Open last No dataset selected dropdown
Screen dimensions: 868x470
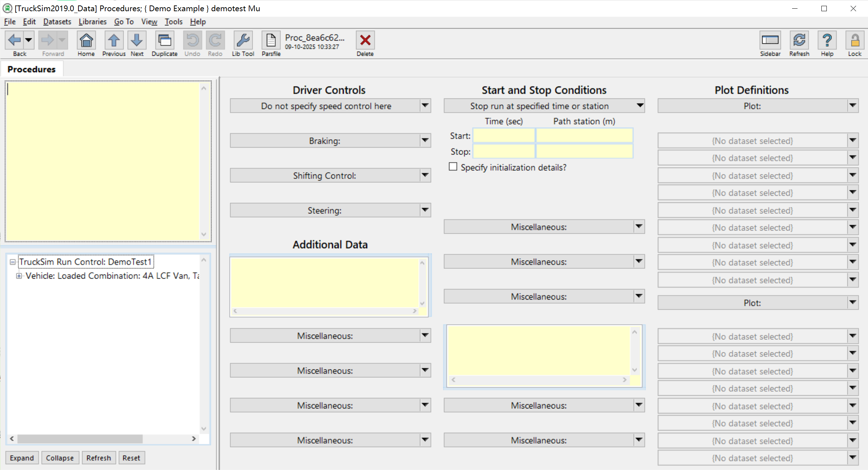coord(853,458)
